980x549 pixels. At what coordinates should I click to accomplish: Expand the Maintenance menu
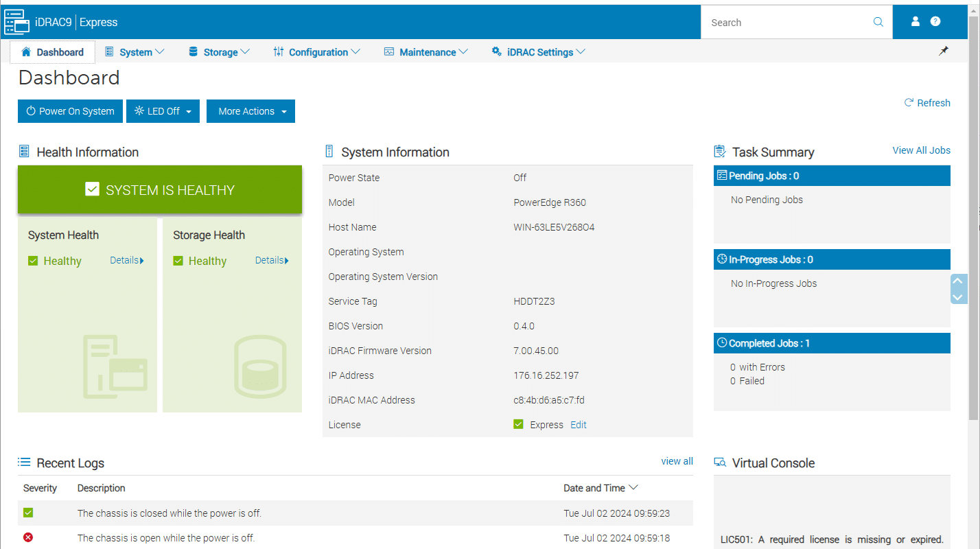click(426, 51)
